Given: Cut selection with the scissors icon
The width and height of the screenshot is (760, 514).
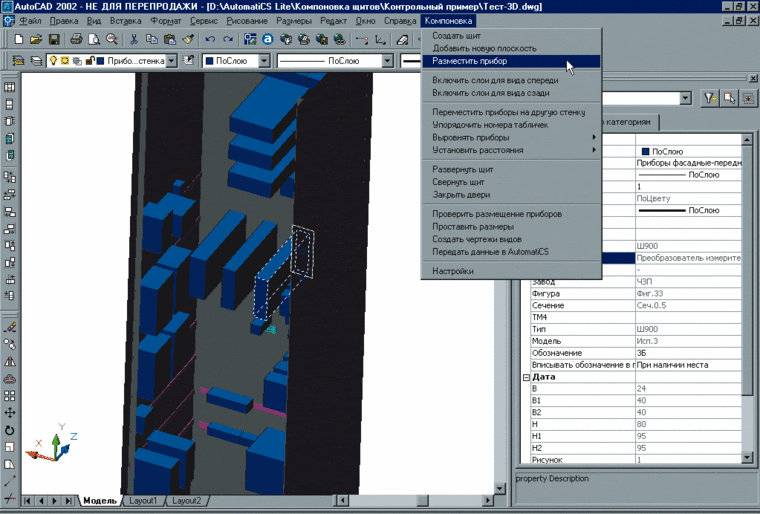Looking at the screenshot, I should click(134, 40).
